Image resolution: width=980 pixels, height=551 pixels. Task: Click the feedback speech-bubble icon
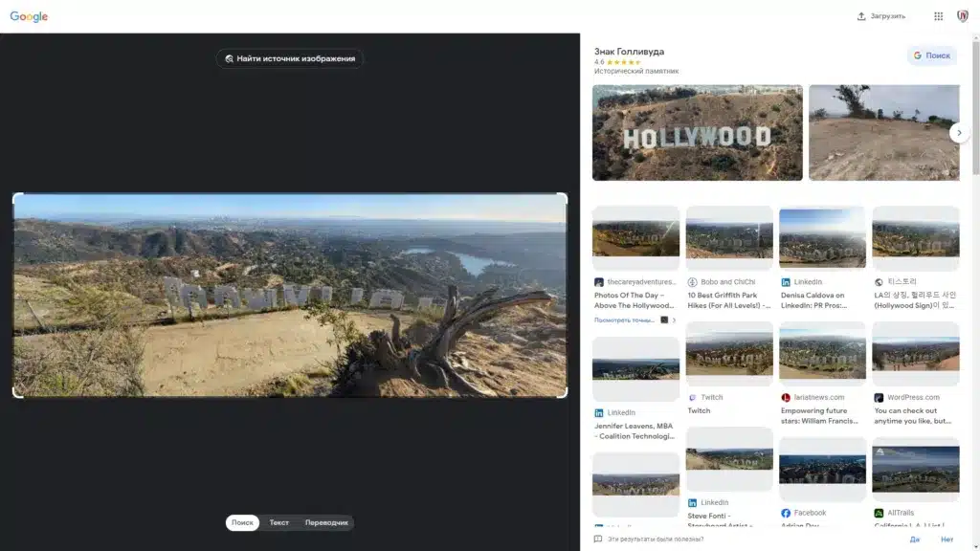(598, 540)
